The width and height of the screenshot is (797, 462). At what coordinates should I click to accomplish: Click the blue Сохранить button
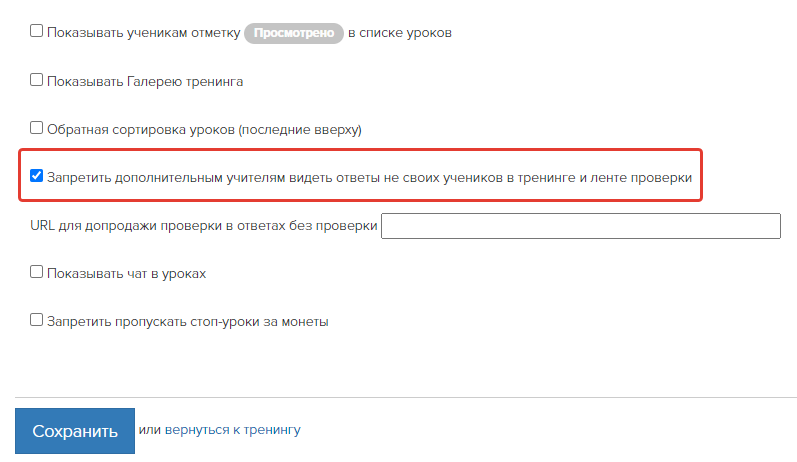(75, 430)
